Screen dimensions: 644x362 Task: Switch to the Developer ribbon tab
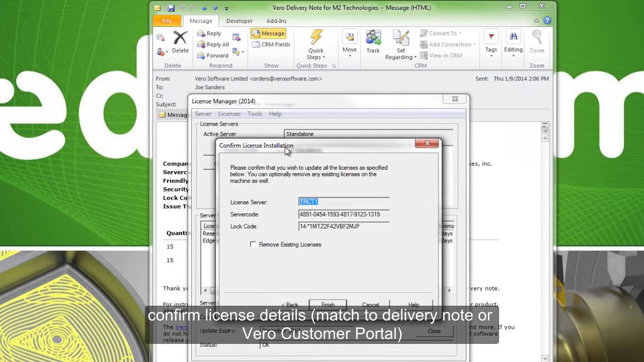pyautogui.click(x=239, y=21)
